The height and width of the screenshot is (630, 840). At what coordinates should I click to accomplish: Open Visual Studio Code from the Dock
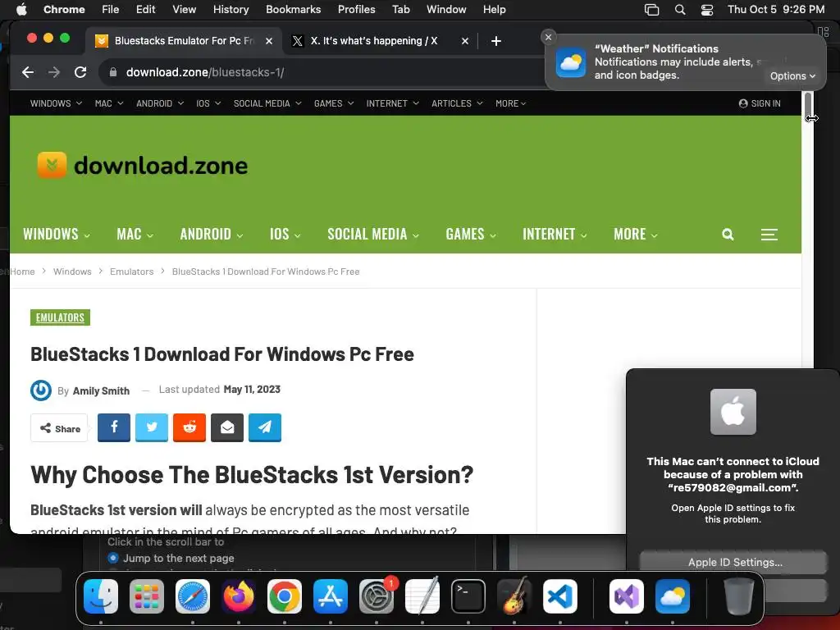click(x=560, y=596)
